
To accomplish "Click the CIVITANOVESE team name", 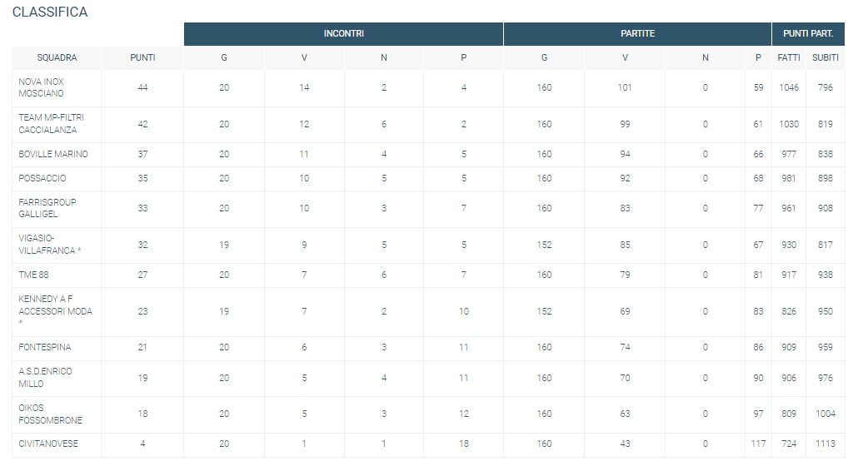I will click(48, 444).
